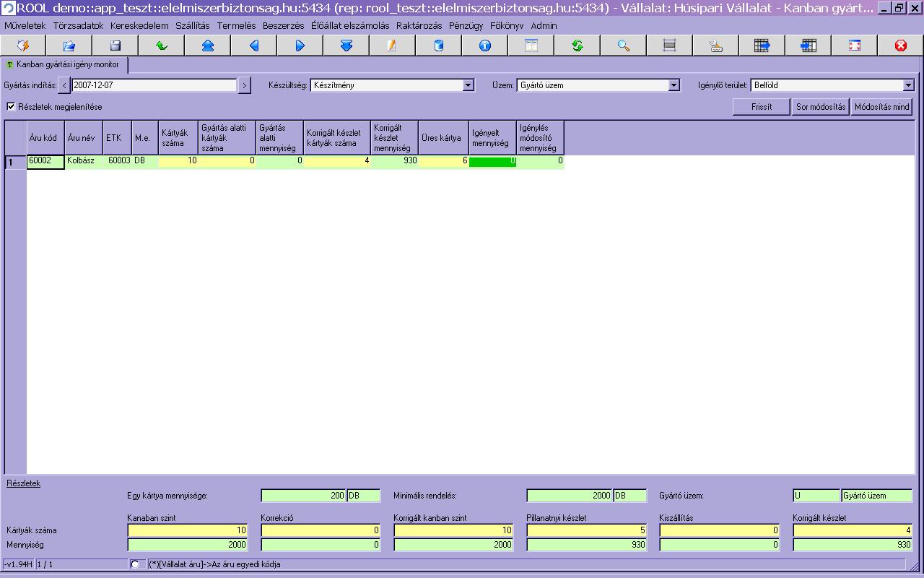
Task: Click the magnifying glass search icon
Action: [624, 46]
